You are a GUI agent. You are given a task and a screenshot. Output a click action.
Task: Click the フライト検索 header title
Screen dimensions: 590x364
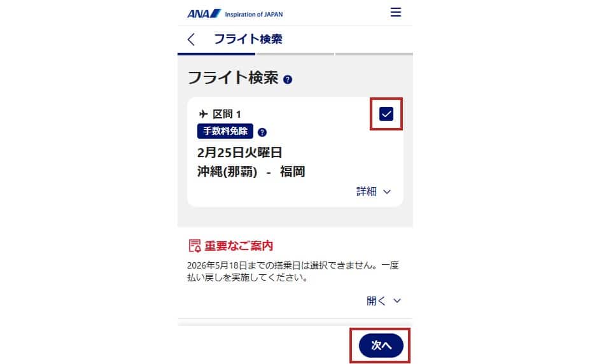248,39
